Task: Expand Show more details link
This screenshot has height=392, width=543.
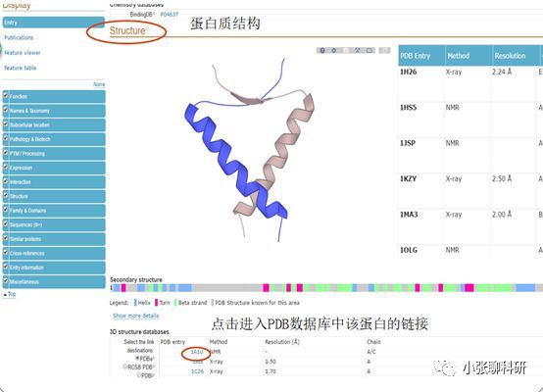Action: [x=135, y=316]
